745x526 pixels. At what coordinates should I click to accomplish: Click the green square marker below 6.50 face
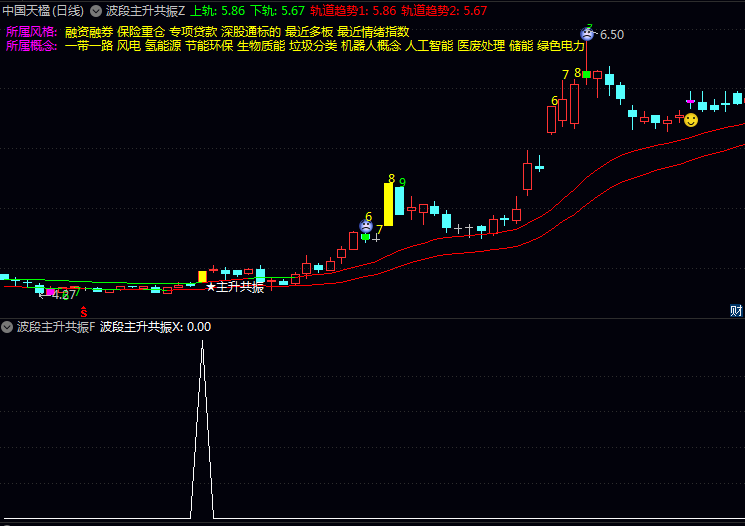point(587,75)
